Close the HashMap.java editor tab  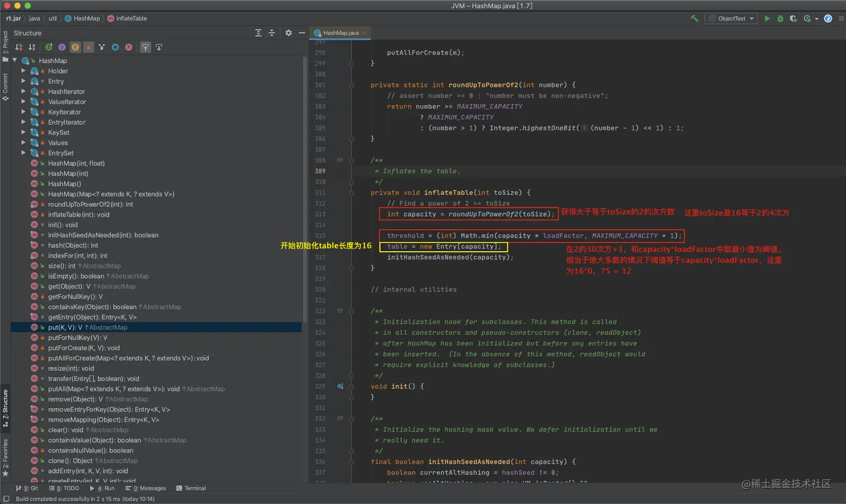pos(365,33)
